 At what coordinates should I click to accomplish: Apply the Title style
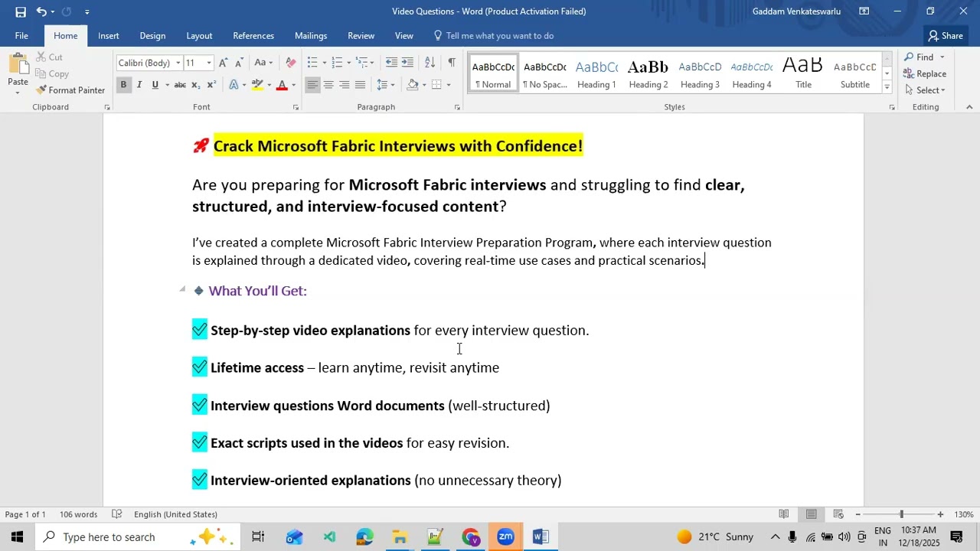click(x=803, y=74)
